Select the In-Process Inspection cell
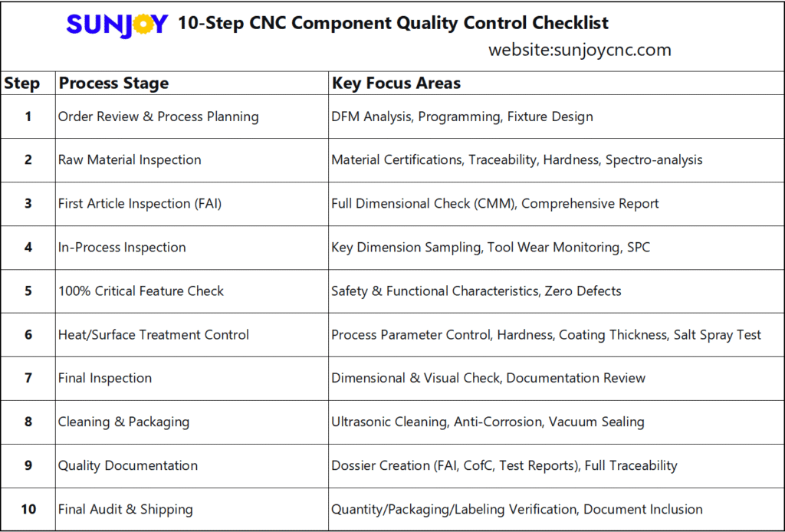Image resolution: width=785 pixels, height=532 pixels. tap(122, 248)
